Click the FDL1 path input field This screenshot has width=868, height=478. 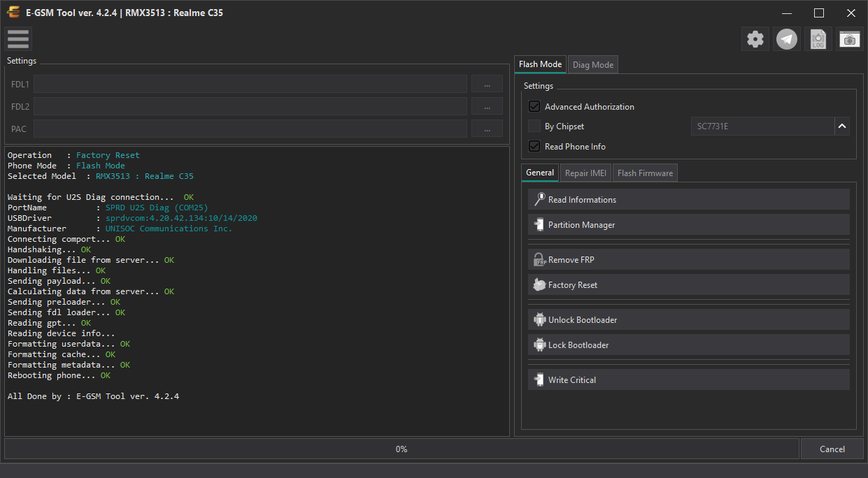(x=250, y=84)
